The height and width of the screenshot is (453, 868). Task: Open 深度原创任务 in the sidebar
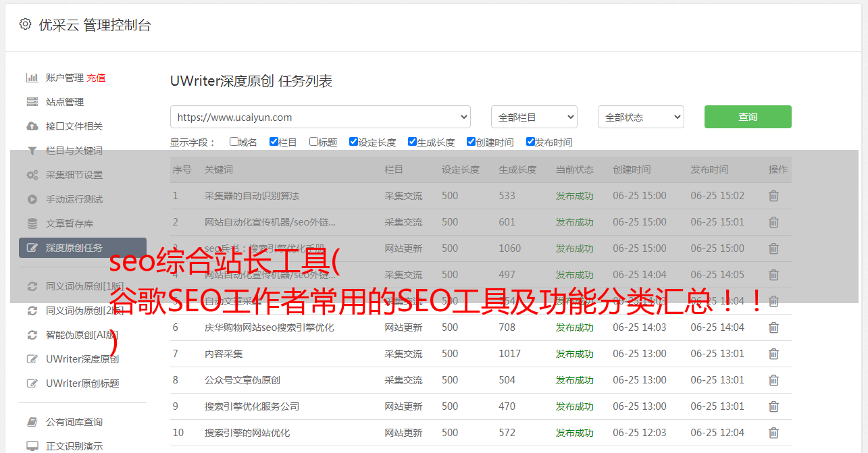pyautogui.click(x=82, y=248)
